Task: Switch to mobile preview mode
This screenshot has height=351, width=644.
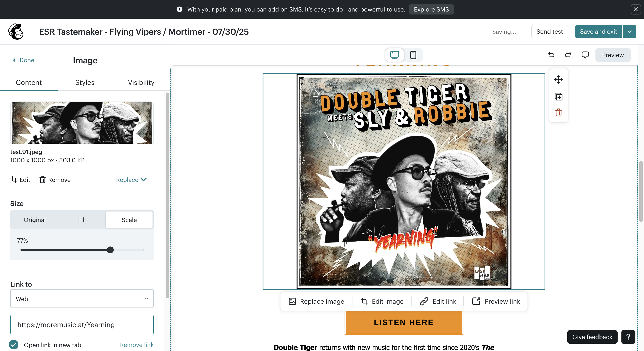Action: [413, 55]
